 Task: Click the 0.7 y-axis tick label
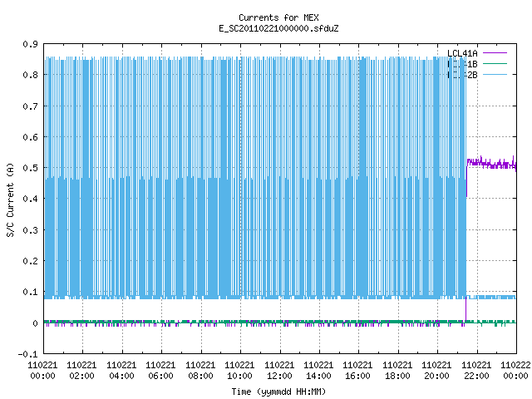[30, 106]
